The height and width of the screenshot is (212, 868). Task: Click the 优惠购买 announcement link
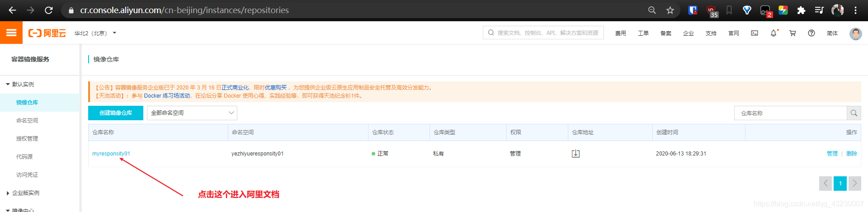(276, 88)
